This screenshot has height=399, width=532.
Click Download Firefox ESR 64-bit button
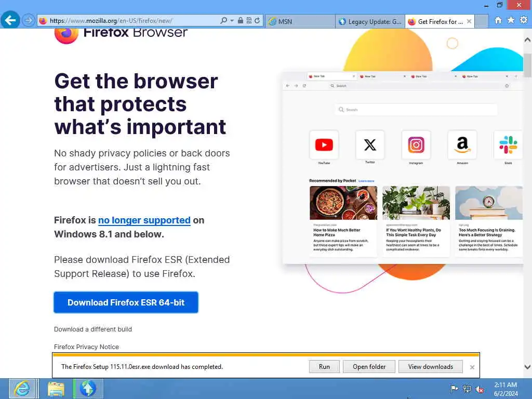click(x=126, y=302)
